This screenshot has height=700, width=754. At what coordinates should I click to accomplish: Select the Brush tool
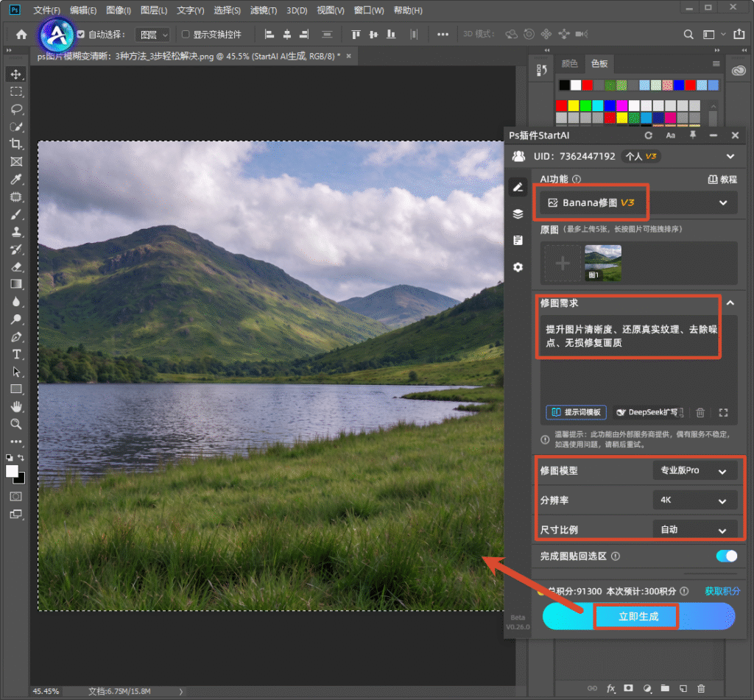16,214
